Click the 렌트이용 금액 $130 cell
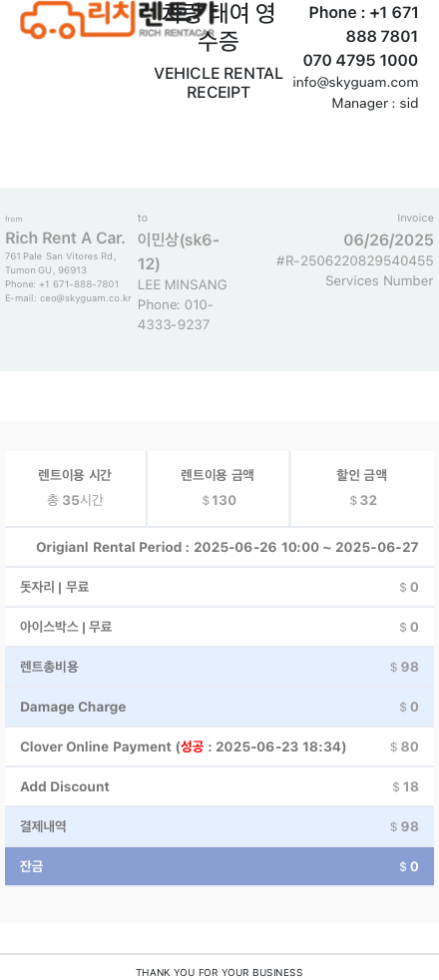The height and width of the screenshot is (980, 439). (x=219, y=489)
